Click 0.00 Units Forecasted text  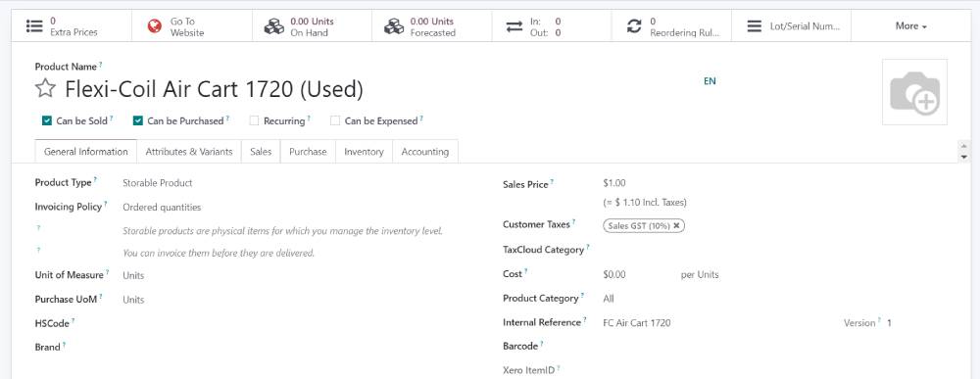432,26
